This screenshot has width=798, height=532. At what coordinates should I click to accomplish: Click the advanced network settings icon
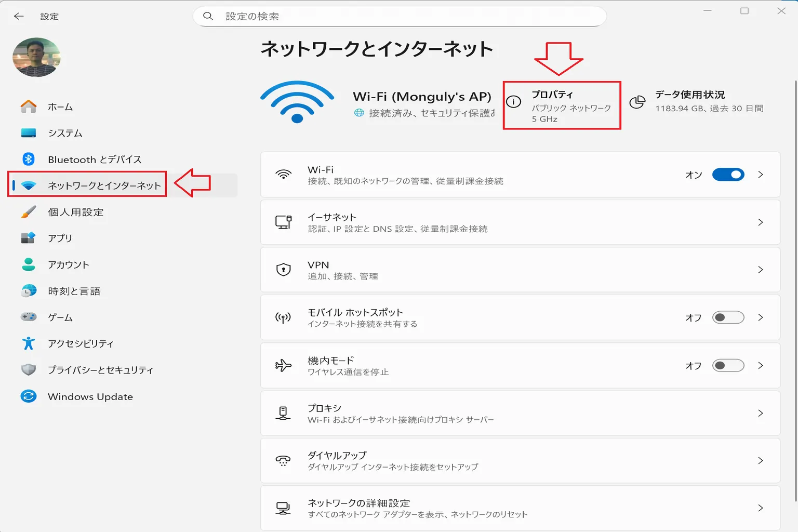point(284,508)
